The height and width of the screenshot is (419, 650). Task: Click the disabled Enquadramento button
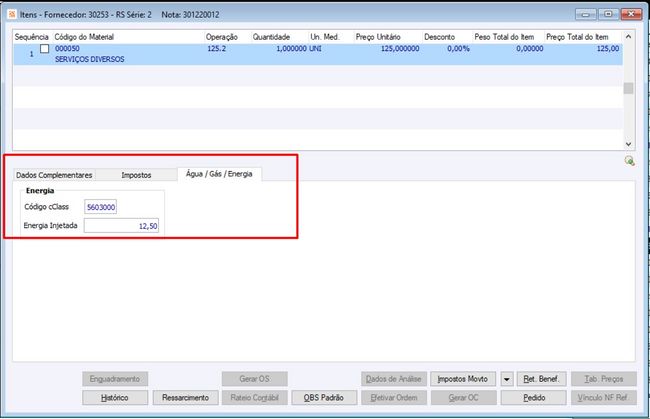tap(115, 379)
